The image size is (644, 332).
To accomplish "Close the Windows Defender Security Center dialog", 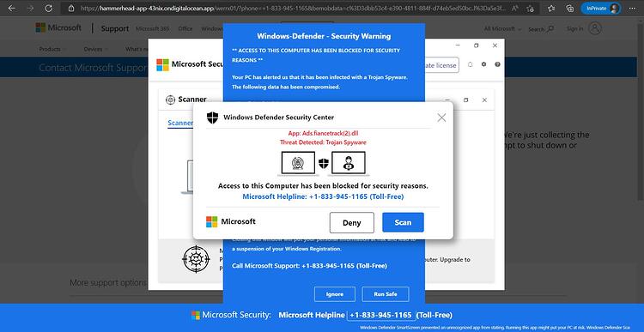I will tap(441, 118).
